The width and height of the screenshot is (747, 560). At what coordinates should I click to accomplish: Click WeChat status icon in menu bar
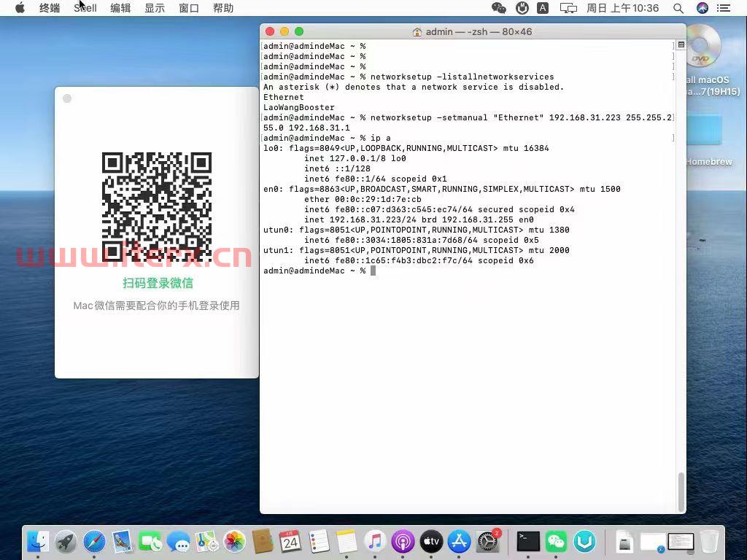(x=498, y=8)
